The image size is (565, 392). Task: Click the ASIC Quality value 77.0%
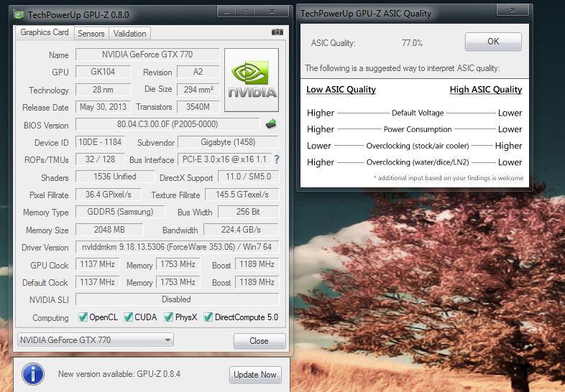pyautogui.click(x=412, y=43)
